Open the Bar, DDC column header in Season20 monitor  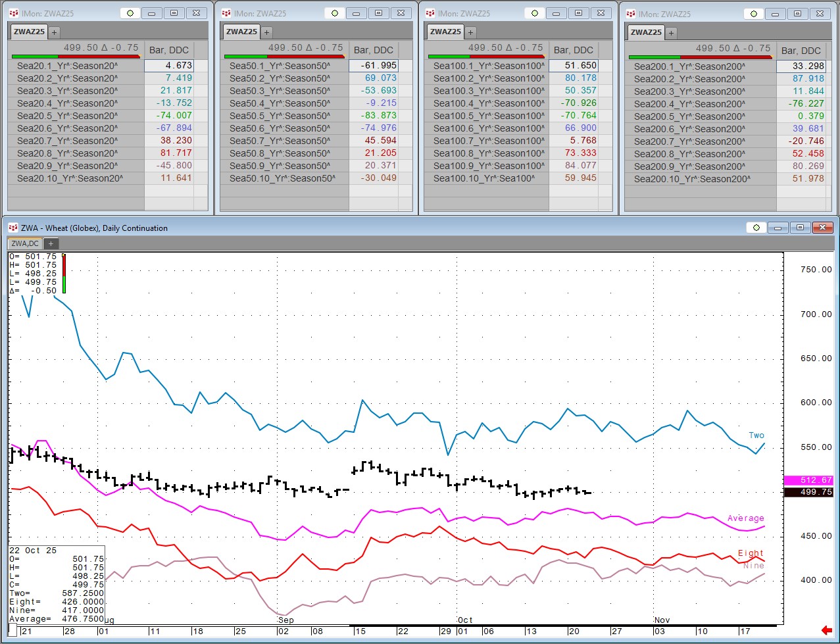point(170,50)
